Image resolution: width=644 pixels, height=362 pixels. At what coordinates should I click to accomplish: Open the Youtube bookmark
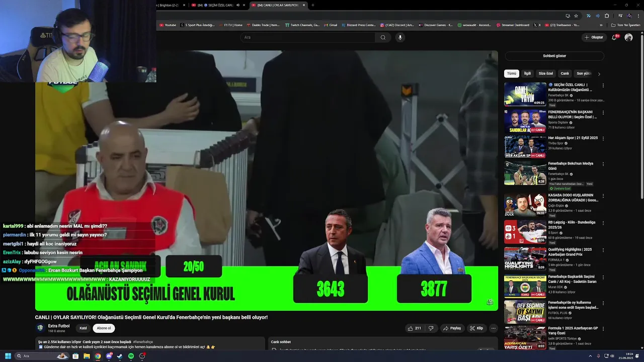pos(168,25)
